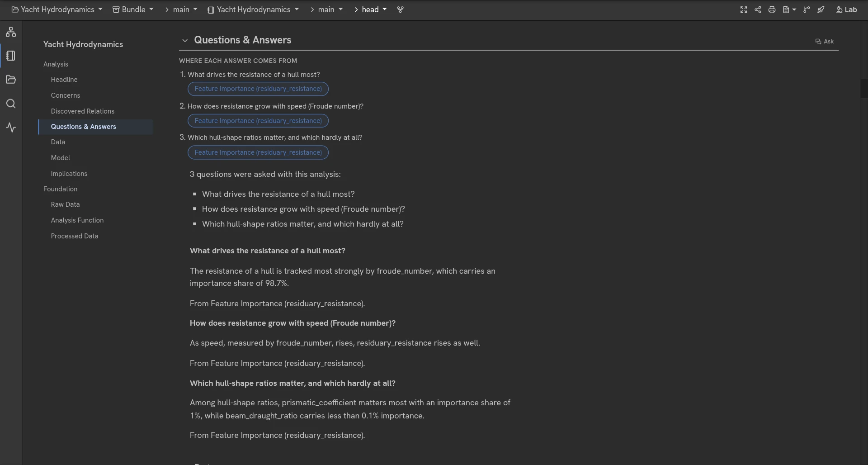
Task: Click the Ask button
Action: point(824,41)
